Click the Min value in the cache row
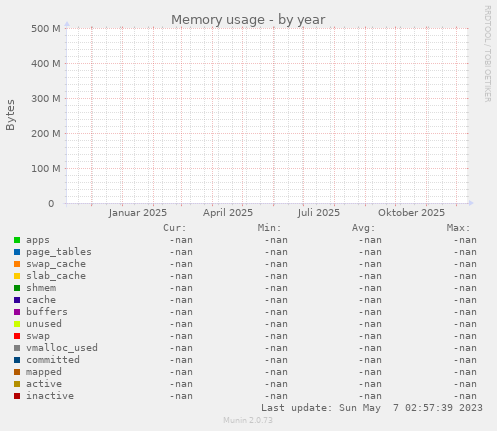Screen dimensions: 497x431 (276, 300)
